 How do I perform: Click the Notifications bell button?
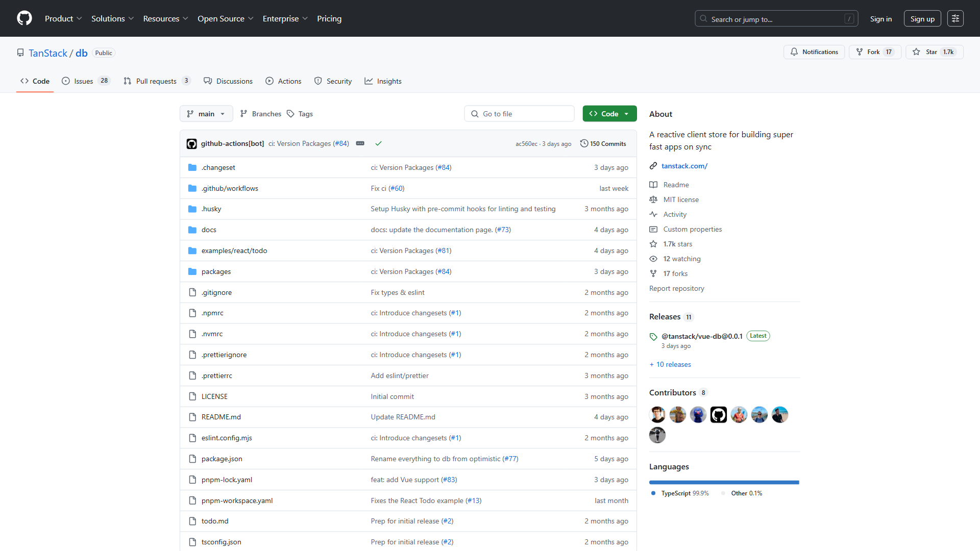[814, 52]
